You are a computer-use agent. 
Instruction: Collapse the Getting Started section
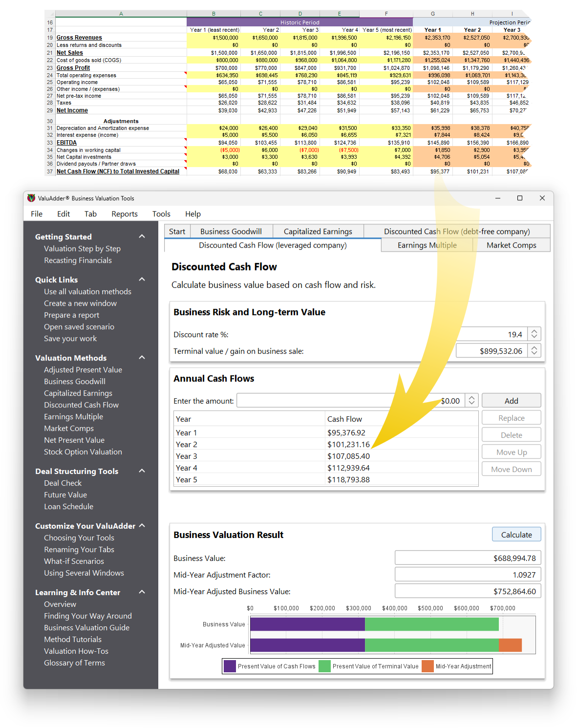[142, 236]
